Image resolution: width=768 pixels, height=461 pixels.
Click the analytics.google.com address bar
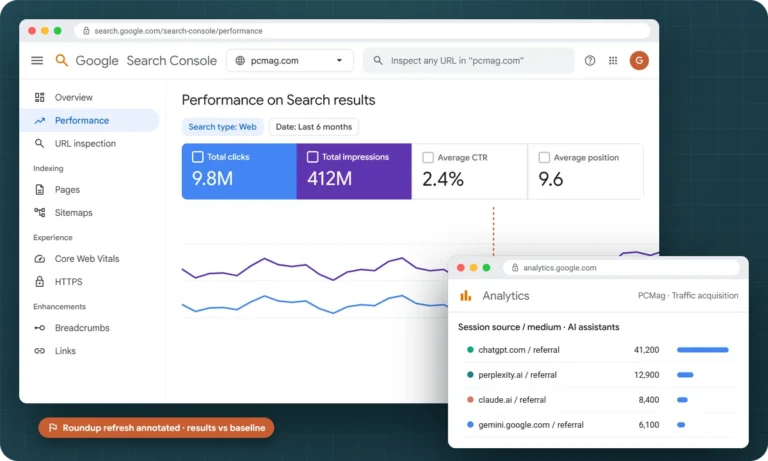621,268
